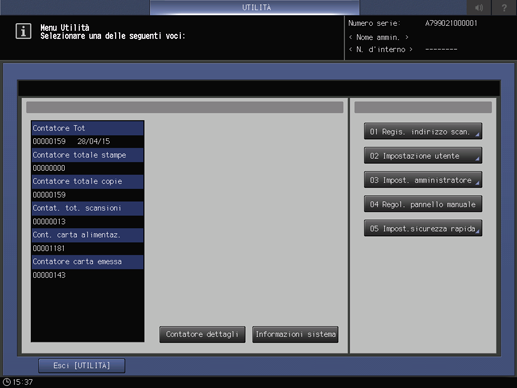Open 02 Impostazione utente
517x388 pixels.
pos(423,156)
